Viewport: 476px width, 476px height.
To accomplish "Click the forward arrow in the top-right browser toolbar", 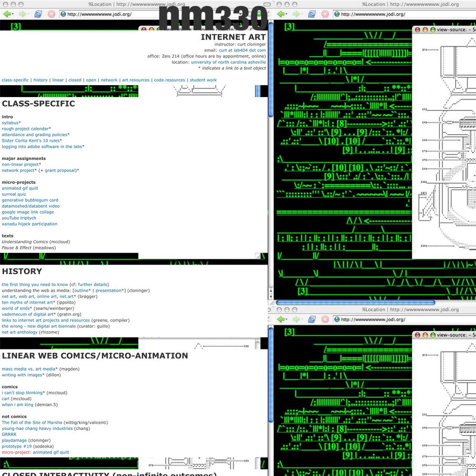I will [296, 14].
